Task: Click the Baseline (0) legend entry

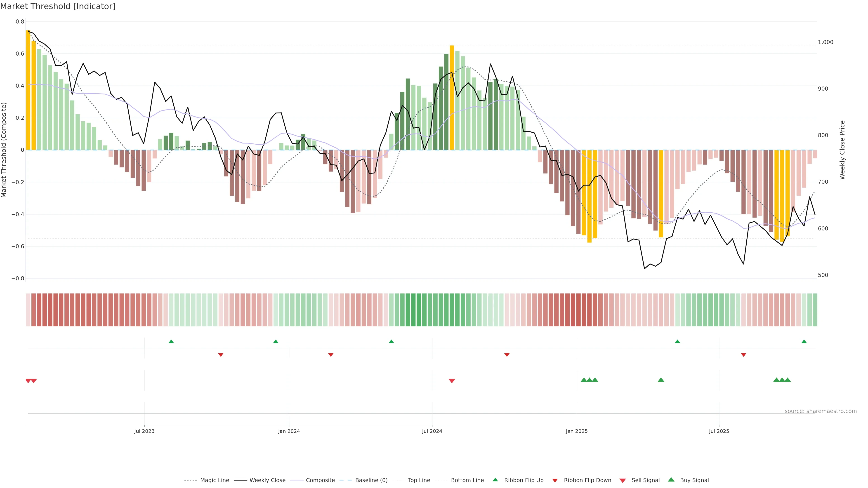Action: [x=371, y=480]
